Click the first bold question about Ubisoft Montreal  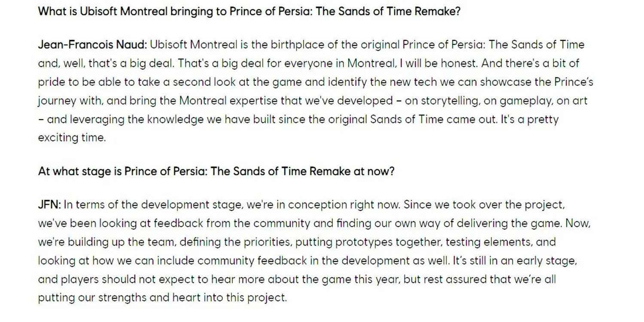[249, 11]
